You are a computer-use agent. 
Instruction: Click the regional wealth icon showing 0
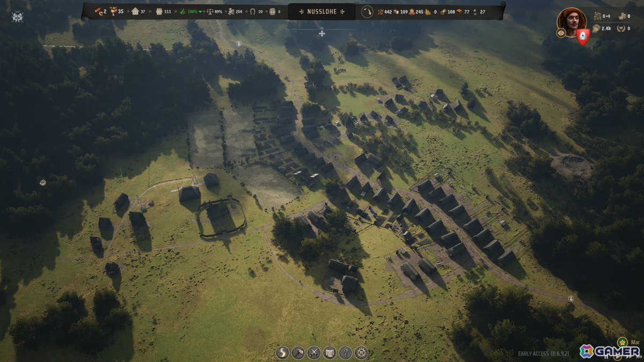621,17
